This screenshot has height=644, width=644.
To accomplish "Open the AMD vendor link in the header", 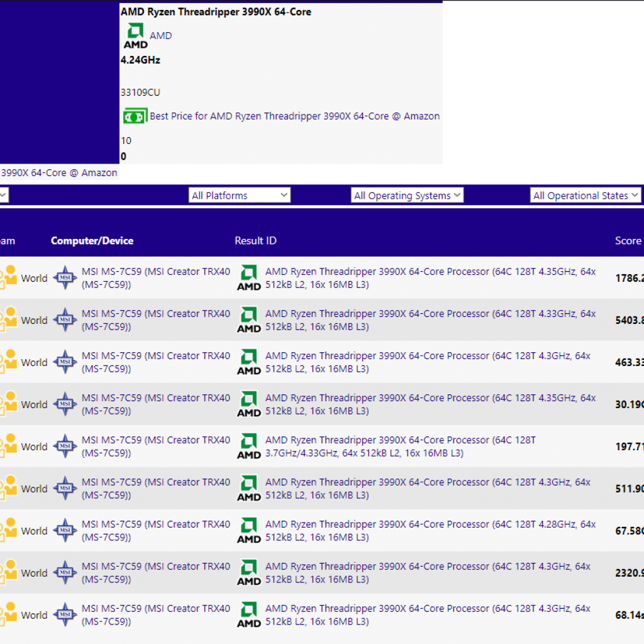I will [x=161, y=36].
